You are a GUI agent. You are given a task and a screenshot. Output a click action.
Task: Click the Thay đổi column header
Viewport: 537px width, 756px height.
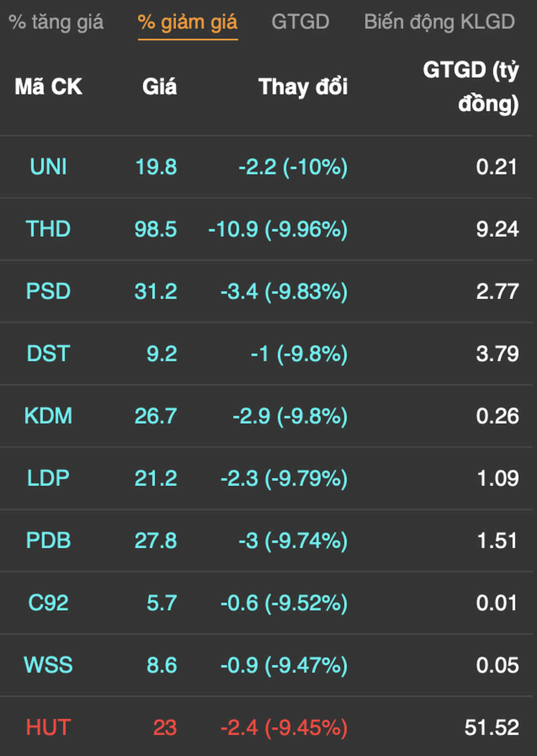pyautogui.click(x=303, y=87)
